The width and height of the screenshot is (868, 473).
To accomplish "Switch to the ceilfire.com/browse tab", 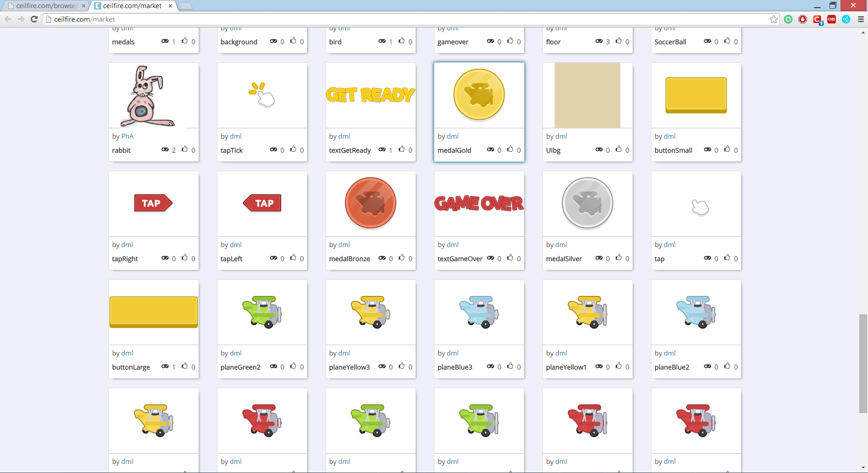I will tap(45, 6).
